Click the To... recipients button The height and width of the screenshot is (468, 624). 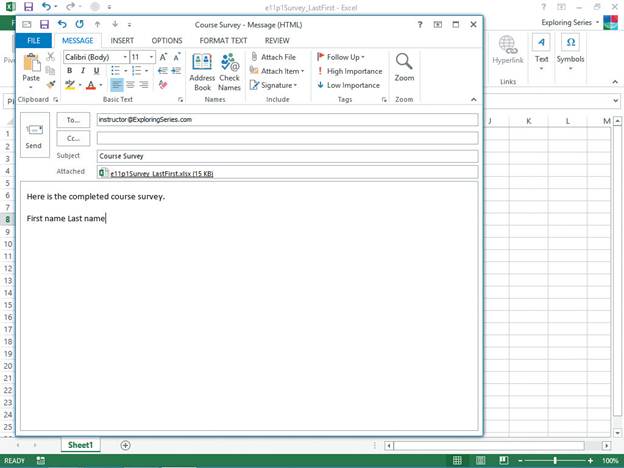click(x=73, y=120)
